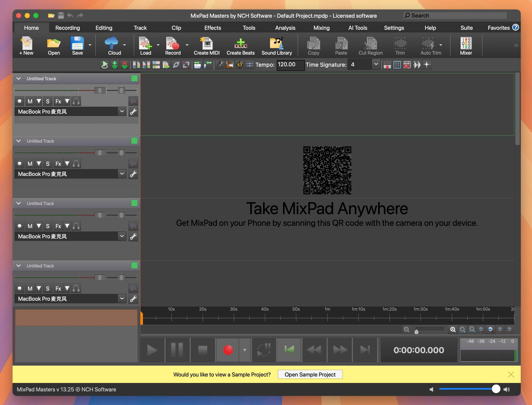Toggle headphone monitoring on the second track
532x405 pixels.
pyautogui.click(x=76, y=164)
